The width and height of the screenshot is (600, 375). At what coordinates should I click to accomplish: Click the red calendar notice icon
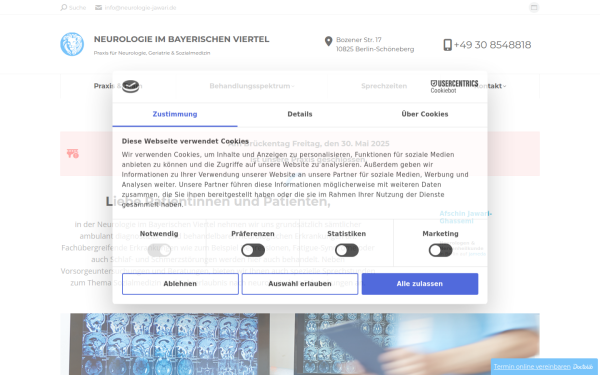[73, 154]
